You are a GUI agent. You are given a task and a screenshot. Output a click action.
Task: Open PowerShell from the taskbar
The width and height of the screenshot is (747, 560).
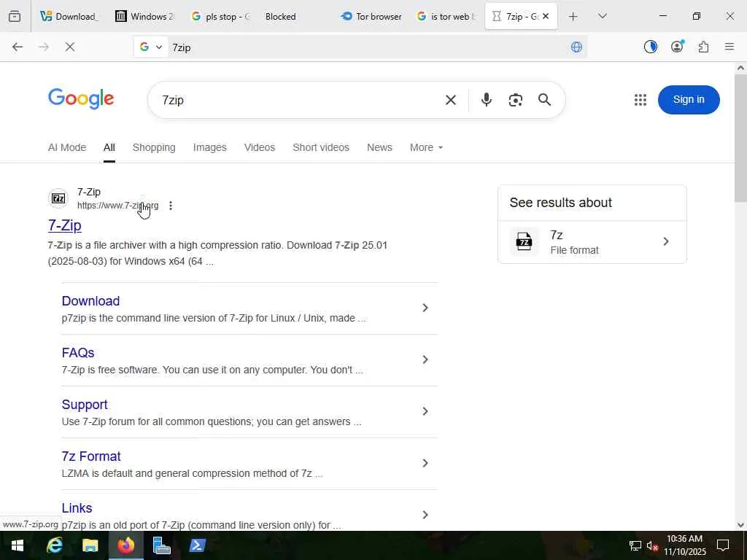197,545
